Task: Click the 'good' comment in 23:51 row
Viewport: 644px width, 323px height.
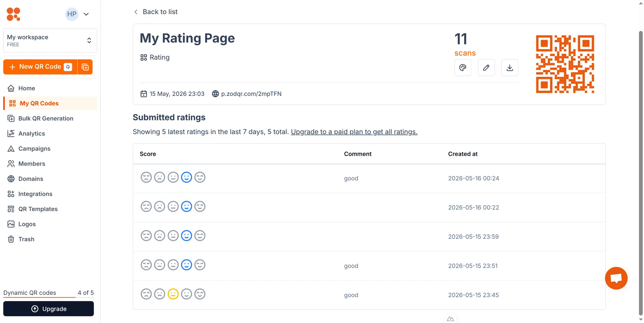Action: pyautogui.click(x=351, y=266)
